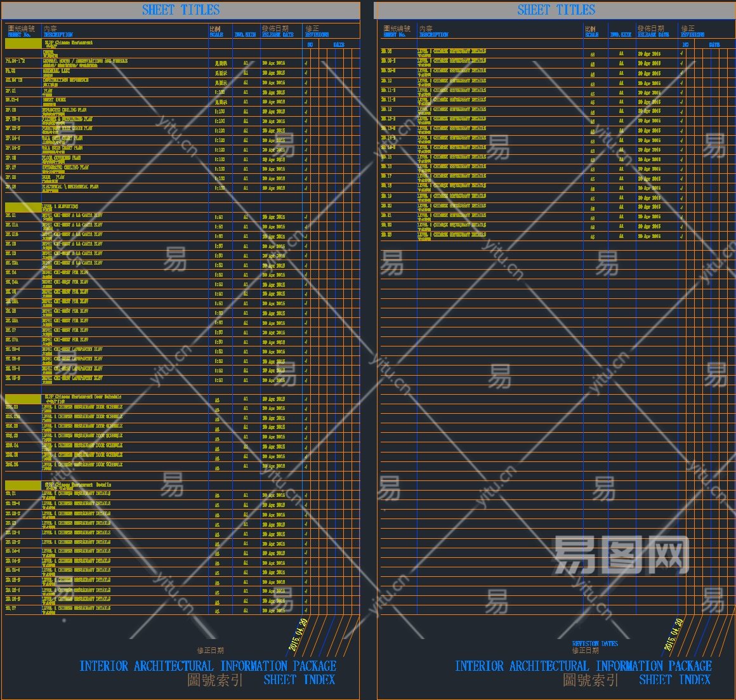Image resolution: width=736 pixels, height=700 pixels.
Task: Select the DESCRIPTION column header on left sheet
Action: (58, 35)
